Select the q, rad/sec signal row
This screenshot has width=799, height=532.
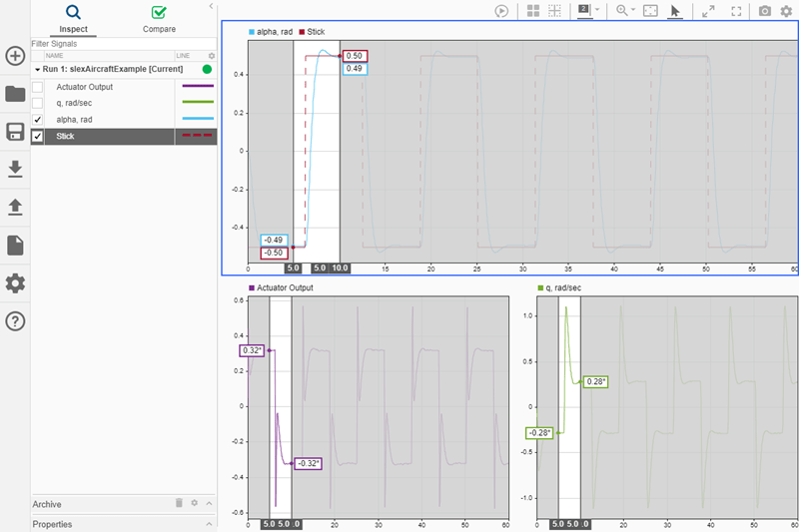click(124, 103)
